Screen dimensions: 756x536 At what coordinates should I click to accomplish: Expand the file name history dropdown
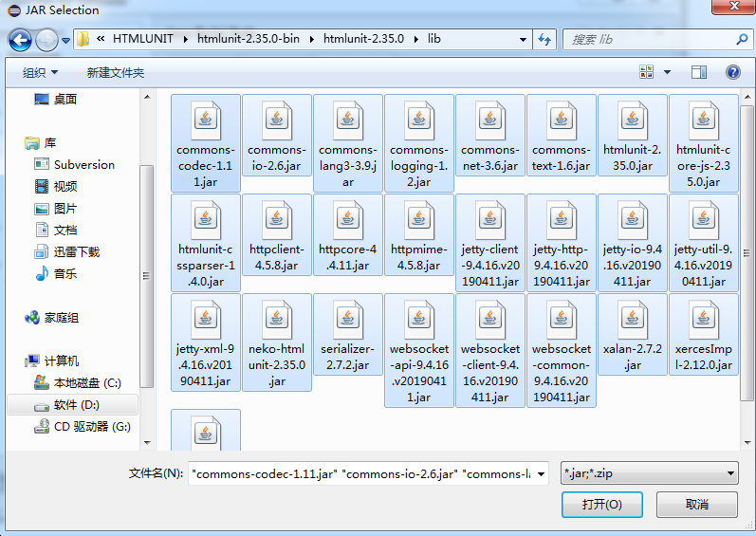542,473
